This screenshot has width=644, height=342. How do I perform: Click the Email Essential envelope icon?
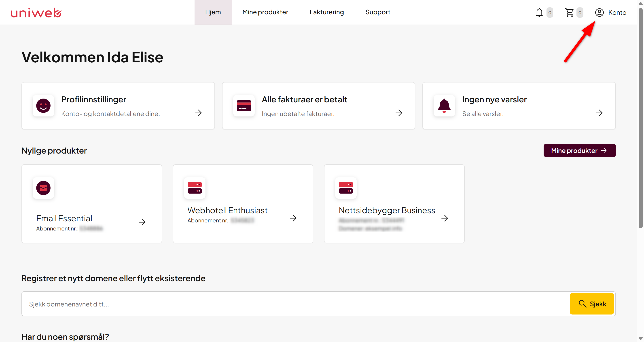pyautogui.click(x=43, y=188)
